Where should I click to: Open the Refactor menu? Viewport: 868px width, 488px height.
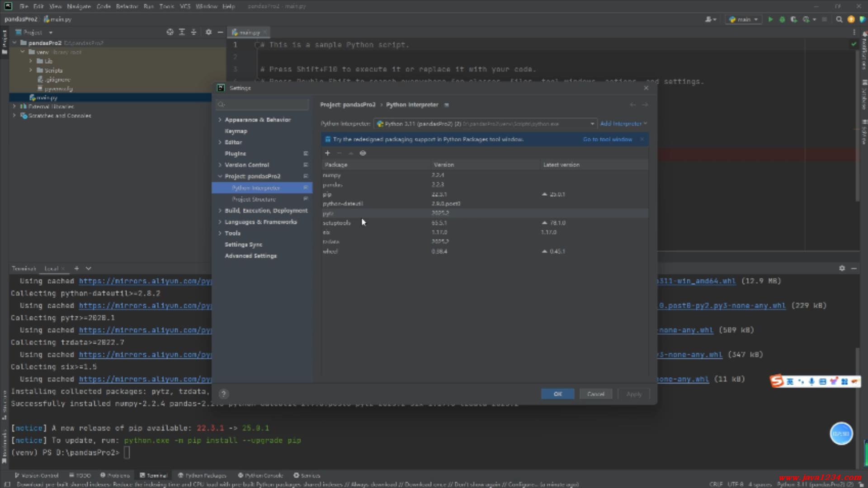(x=127, y=6)
